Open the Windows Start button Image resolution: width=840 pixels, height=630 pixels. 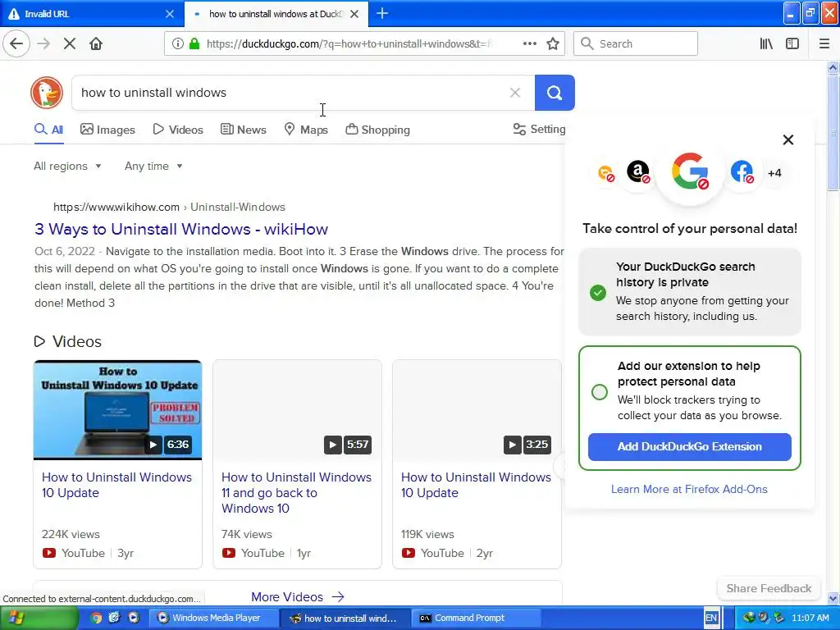click(x=39, y=619)
